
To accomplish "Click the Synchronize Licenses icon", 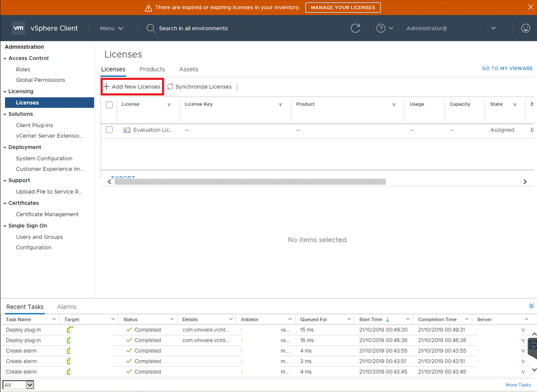I will 170,87.
